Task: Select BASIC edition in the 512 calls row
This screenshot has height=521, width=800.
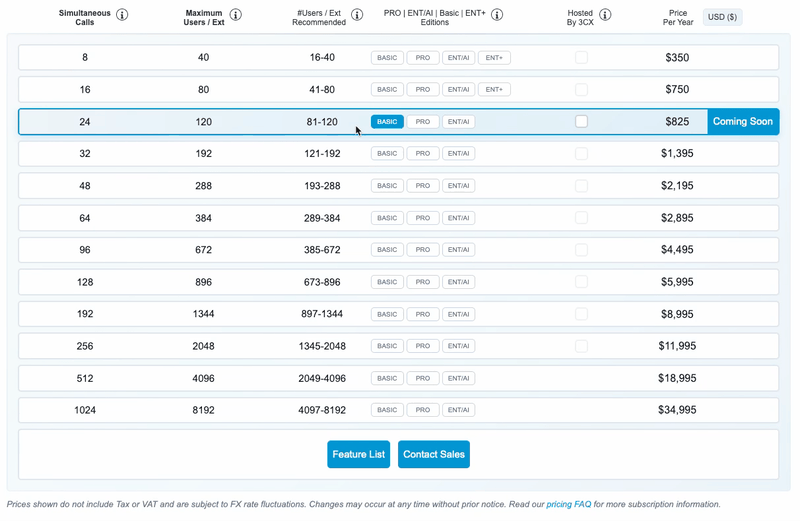Action: (x=387, y=378)
